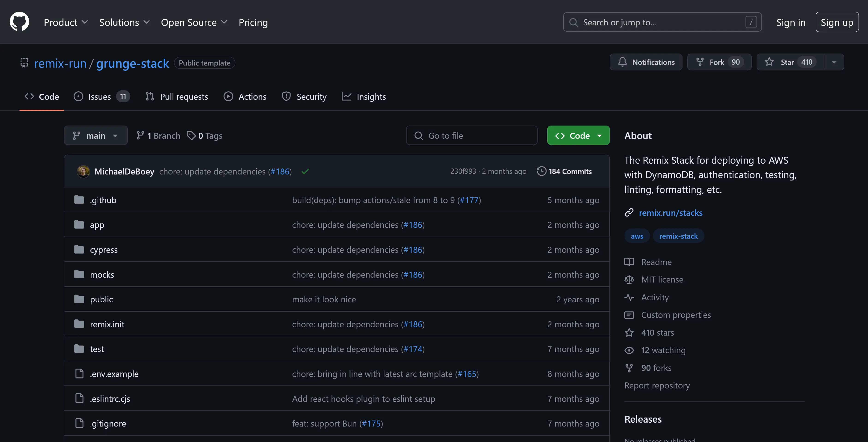
Task: Open the Product dropdown menu
Action: point(66,22)
